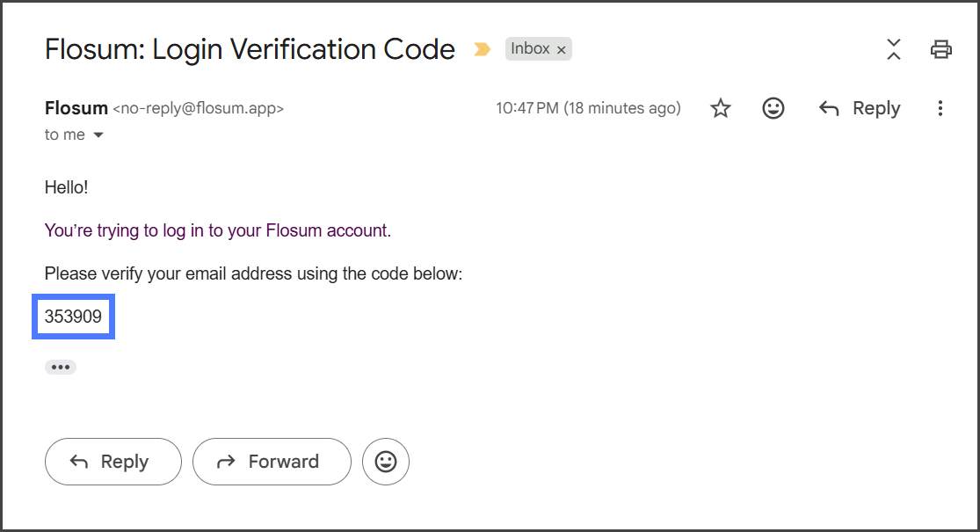Click the Flosum sender name
Image resolution: width=980 pixels, height=532 pixels.
76,108
